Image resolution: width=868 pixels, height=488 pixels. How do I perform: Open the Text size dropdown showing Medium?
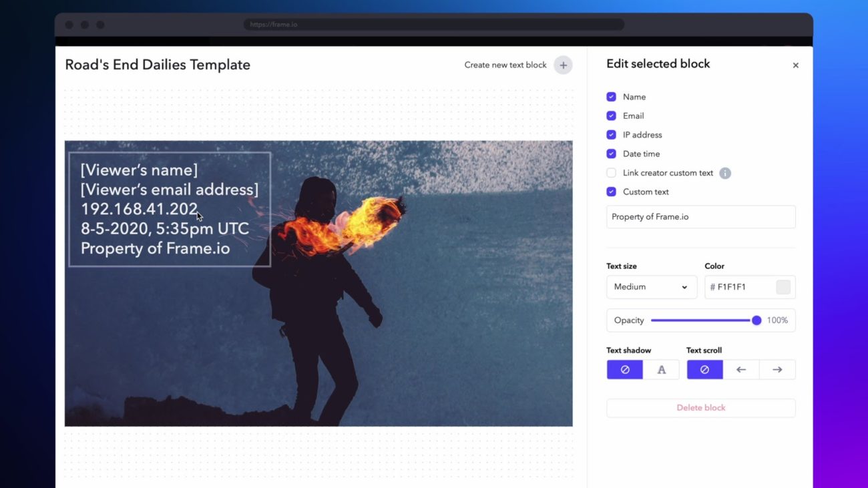651,286
